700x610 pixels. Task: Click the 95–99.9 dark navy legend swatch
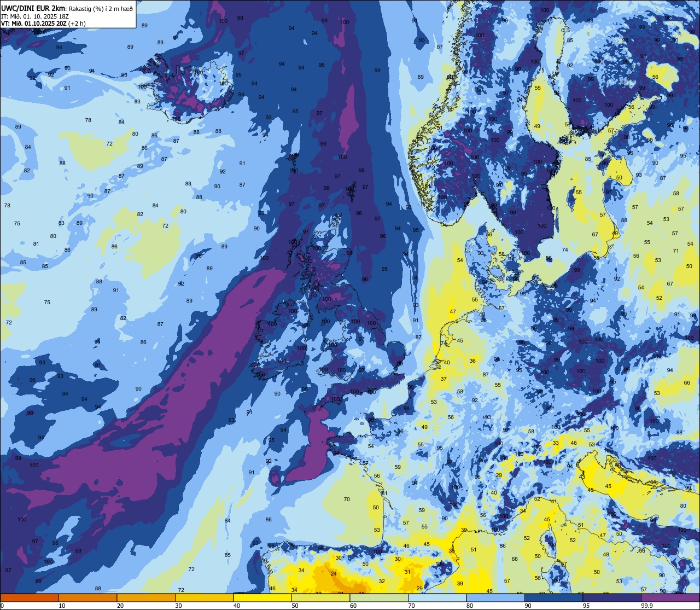(x=612, y=597)
